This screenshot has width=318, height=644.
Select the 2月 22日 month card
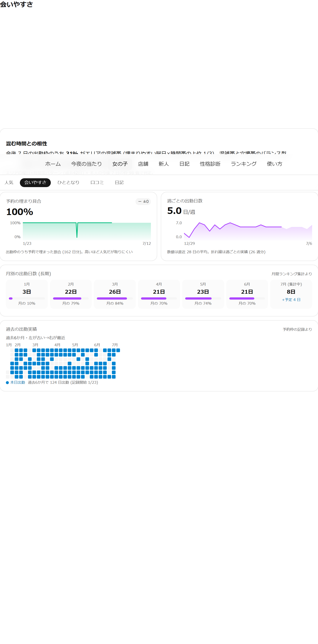pos(71,294)
